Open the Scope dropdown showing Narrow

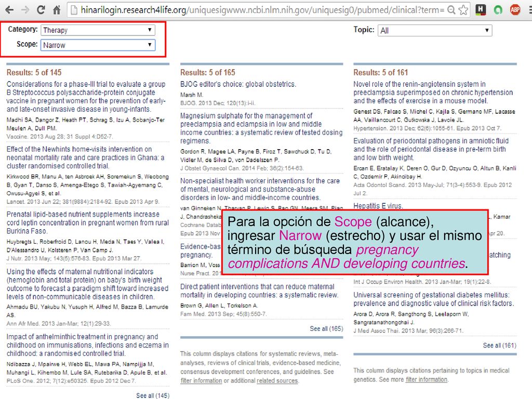tap(98, 45)
